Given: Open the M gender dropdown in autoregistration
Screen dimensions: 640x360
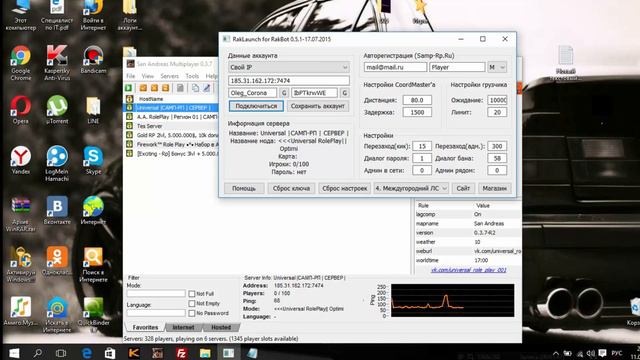Looking at the screenshot, I should pos(497,67).
